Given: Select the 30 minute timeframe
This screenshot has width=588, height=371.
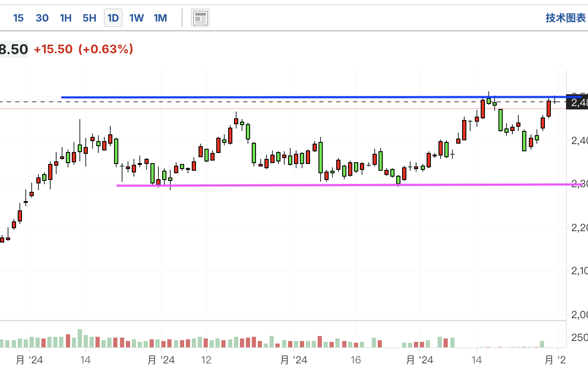Looking at the screenshot, I should (x=42, y=18).
